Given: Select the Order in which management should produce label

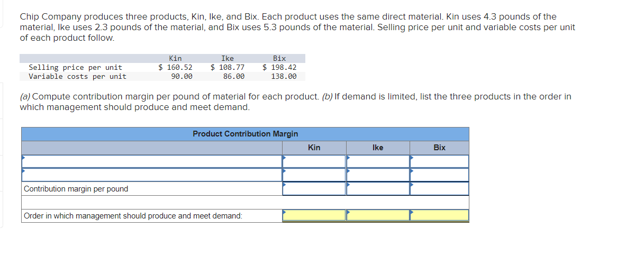Looking at the screenshot, I should click(133, 216).
